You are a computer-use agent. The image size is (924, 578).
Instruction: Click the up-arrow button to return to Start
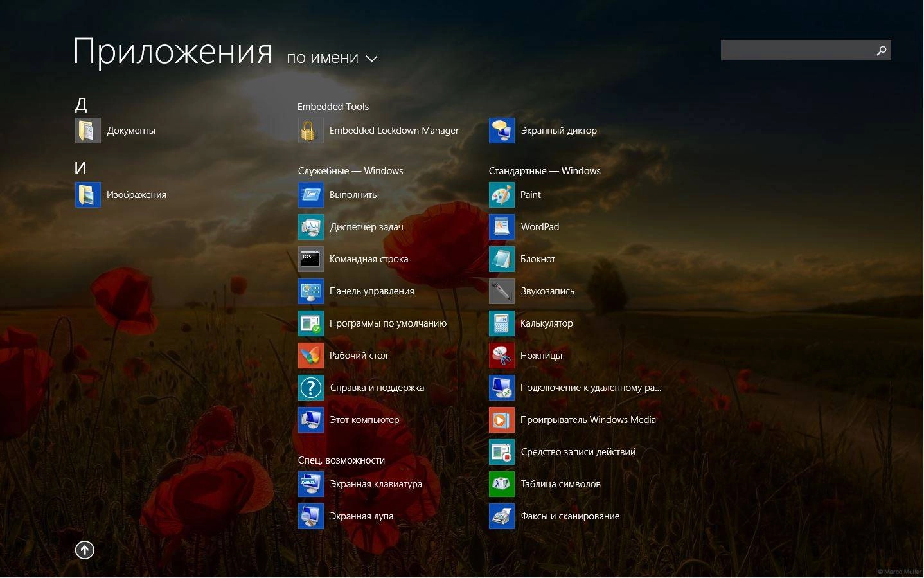tap(85, 550)
